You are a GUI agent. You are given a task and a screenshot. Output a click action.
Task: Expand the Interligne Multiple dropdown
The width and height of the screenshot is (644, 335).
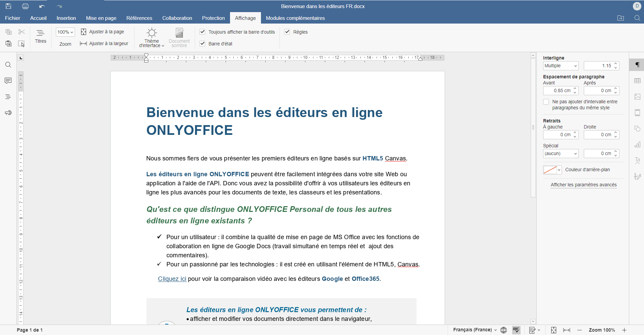click(x=561, y=66)
